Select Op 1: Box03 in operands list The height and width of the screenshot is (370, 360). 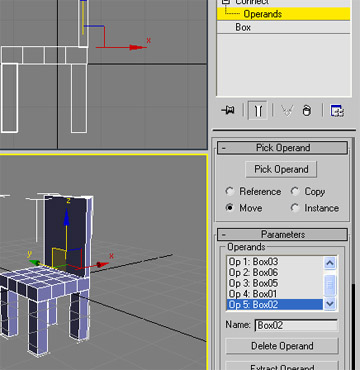click(x=275, y=262)
